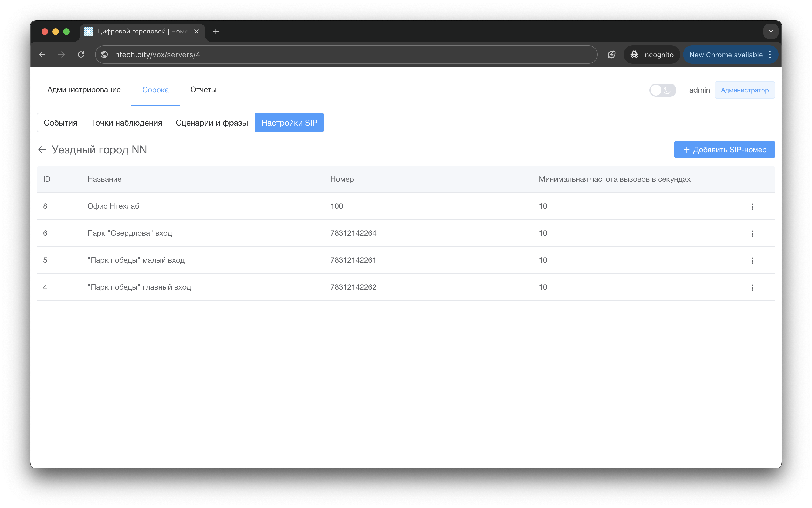
Task: Select Сценарии и фразы tab
Action: coord(212,123)
